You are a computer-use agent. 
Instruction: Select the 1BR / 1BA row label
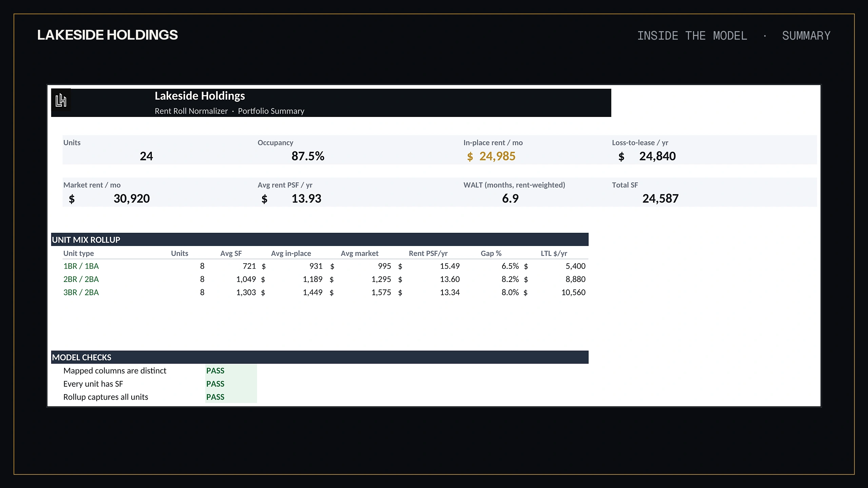click(81, 266)
